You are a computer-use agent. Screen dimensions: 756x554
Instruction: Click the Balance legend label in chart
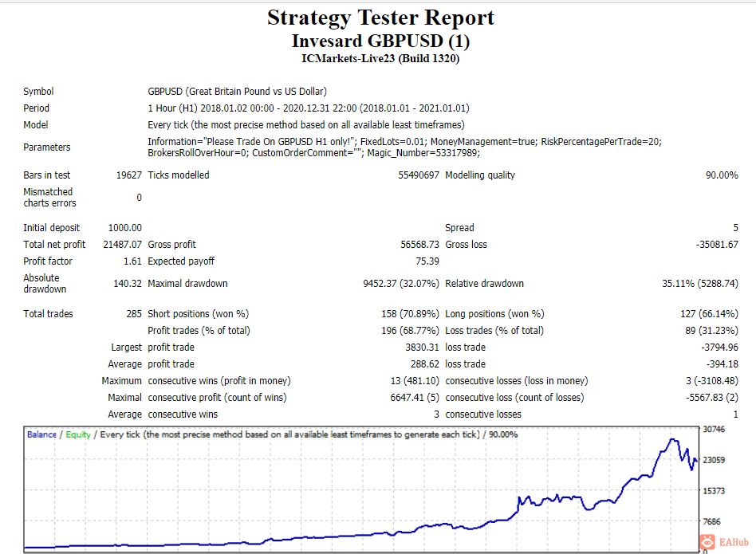(x=41, y=434)
